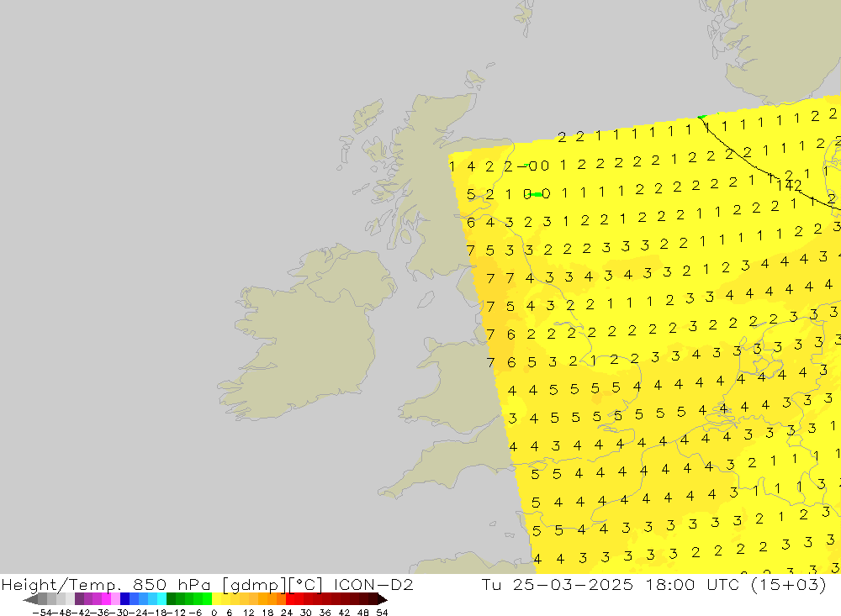Image resolution: width=841 pixels, height=616 pixels.
Task: Click the '48' legend label
Action: (363, 613)
